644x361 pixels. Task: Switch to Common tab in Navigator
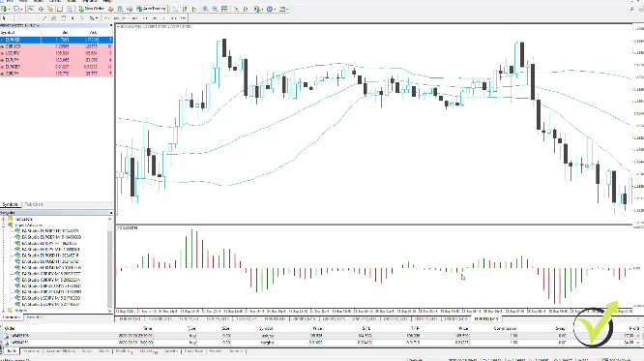click(x=11, y=317)
